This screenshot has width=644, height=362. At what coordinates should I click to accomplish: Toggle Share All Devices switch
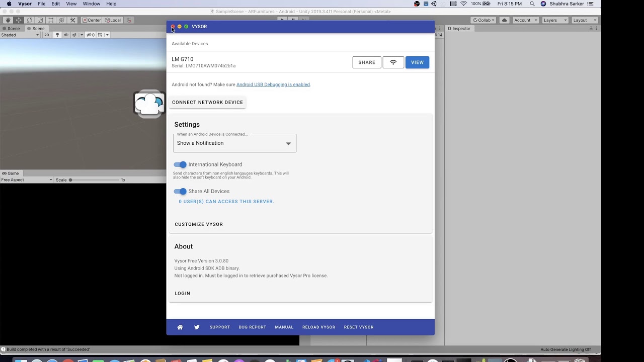click(x=180, y=192)
